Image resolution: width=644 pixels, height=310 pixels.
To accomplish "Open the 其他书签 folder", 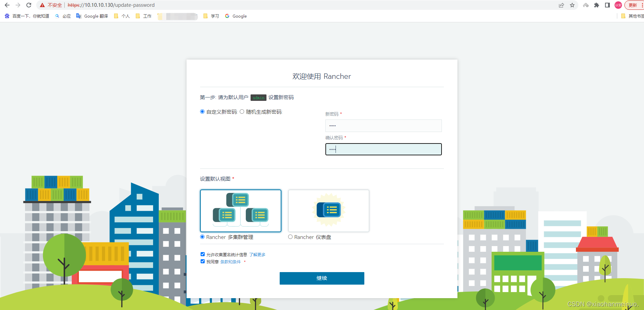I will pyautogui.click(x=632, y=16).
